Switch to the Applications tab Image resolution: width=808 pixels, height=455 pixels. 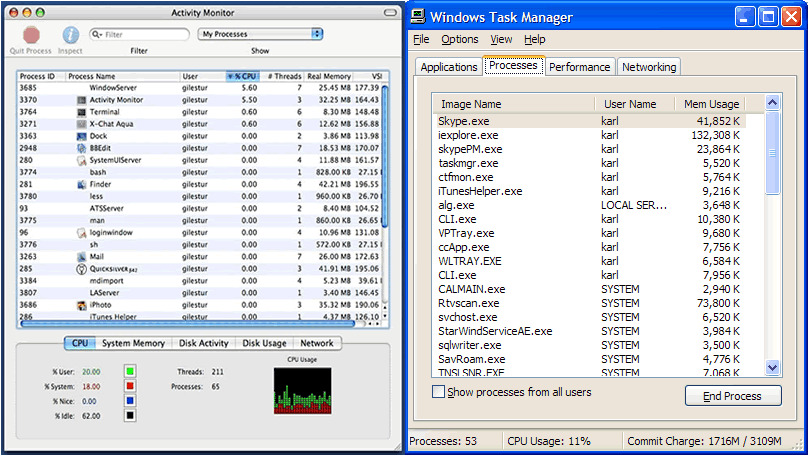click(x=449, y=67)
